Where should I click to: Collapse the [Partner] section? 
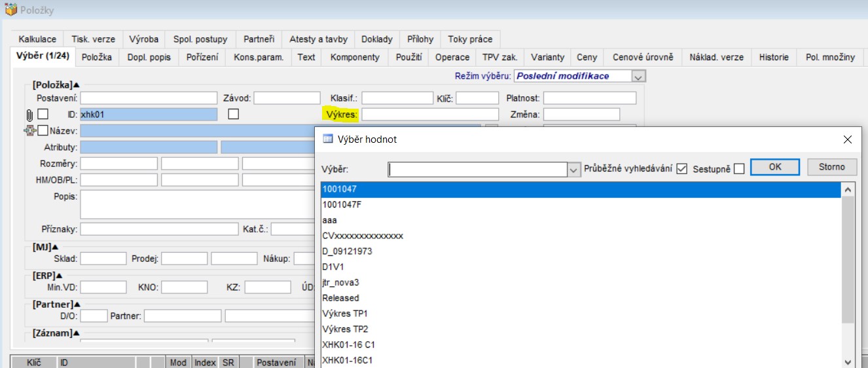[x=77, y=304]
